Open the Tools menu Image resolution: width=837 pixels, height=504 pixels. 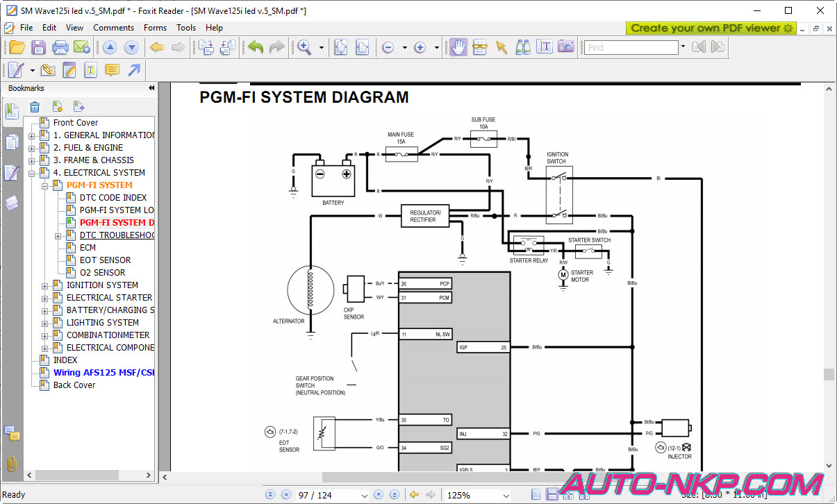[x=186, y=28]
